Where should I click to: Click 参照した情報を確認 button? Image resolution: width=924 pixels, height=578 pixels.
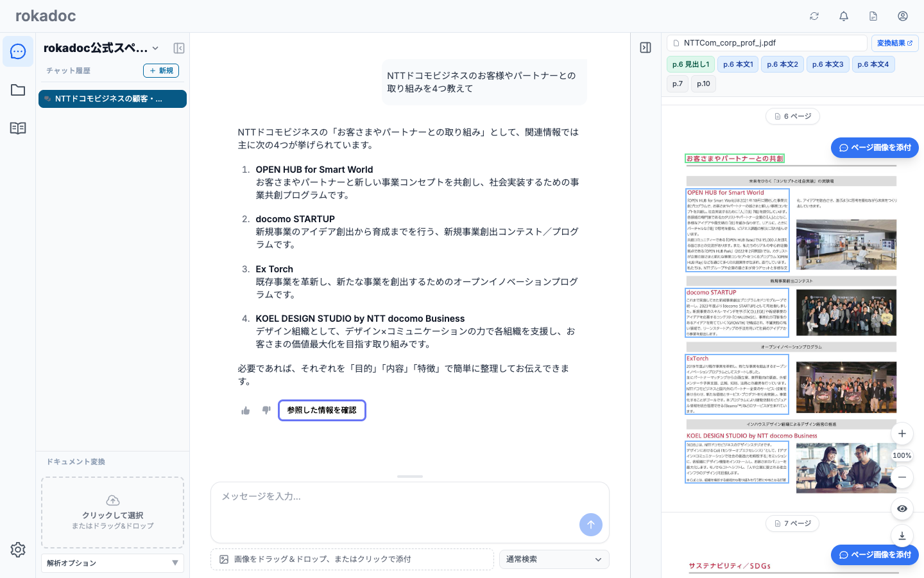(x=322, y=410)
